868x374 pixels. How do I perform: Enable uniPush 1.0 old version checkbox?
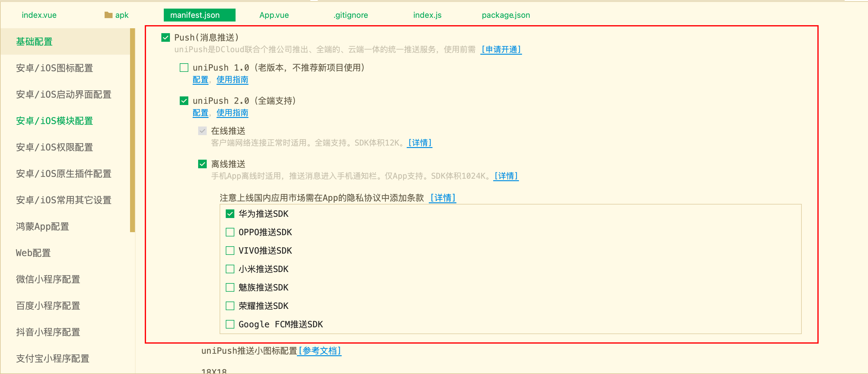pos(184,68)
